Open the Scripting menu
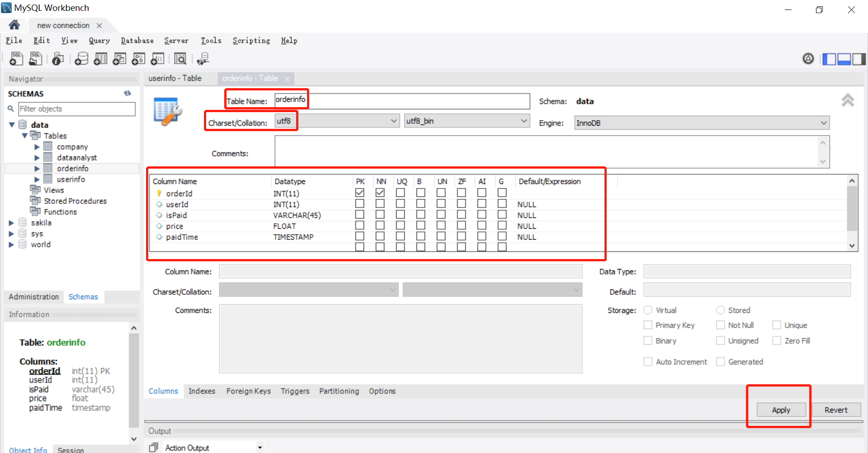Image resolution: width=868 pixels, height=453 pixels. point(251,41)
